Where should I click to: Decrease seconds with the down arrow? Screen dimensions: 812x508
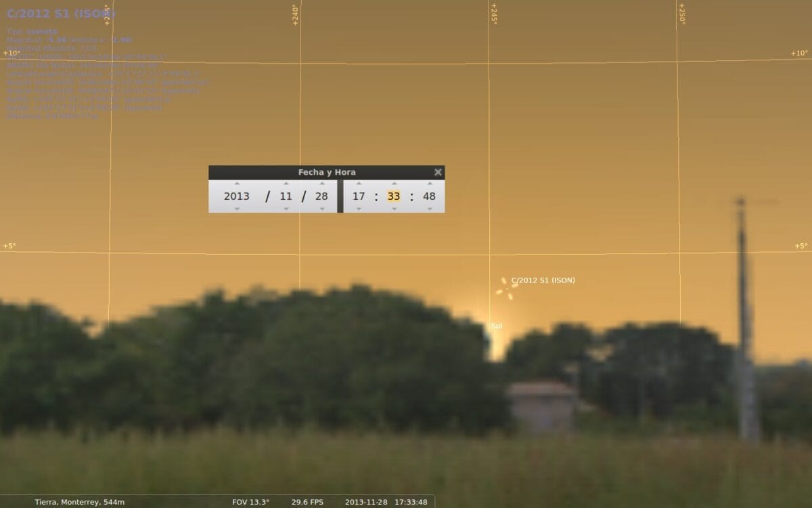pos(429,209)
